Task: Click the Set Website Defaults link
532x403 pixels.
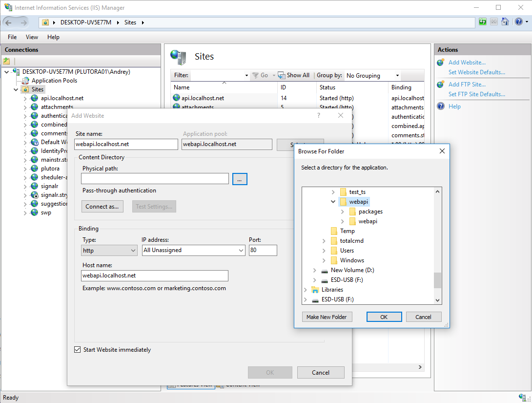Action: tap(477, 72)
